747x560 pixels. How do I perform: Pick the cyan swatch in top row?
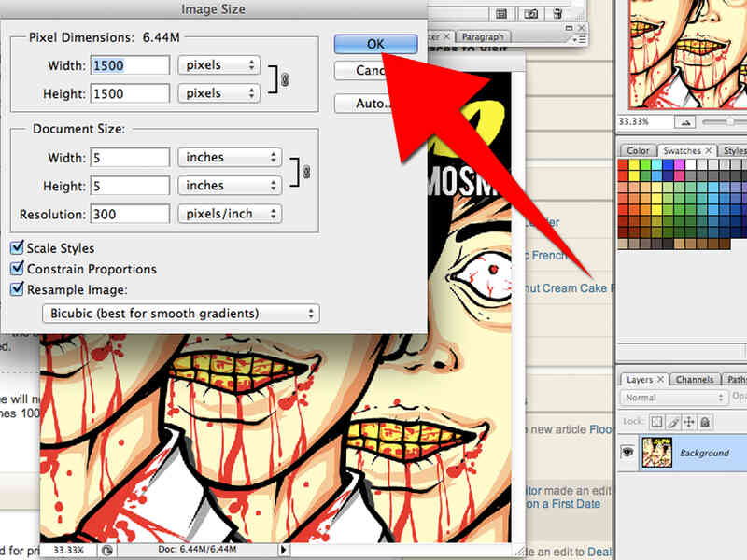click(x=657, y=165)
